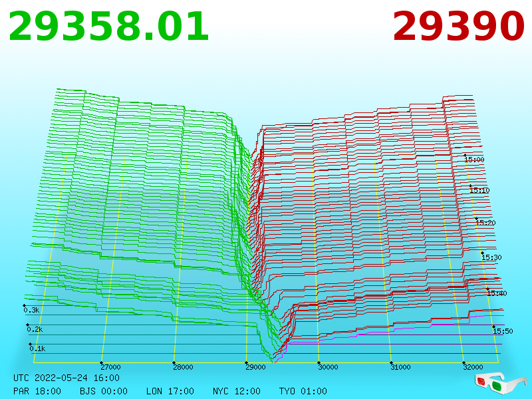Click the red ask price 29390
The width and height of the screenshot is (532, 399).
[458, 27]
